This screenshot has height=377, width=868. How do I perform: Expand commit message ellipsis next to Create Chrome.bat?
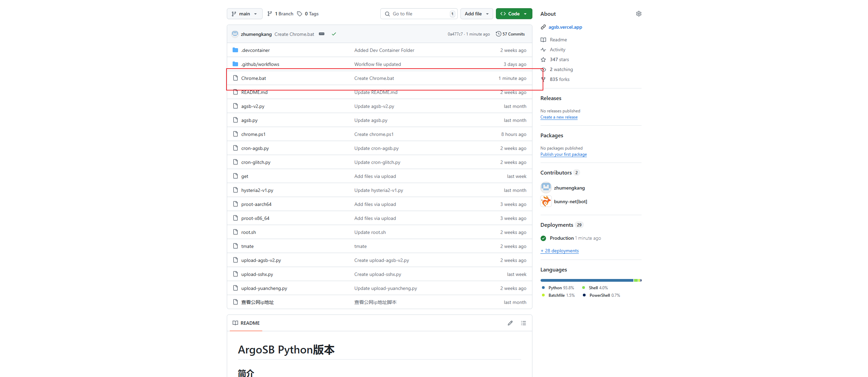point(322,34)
